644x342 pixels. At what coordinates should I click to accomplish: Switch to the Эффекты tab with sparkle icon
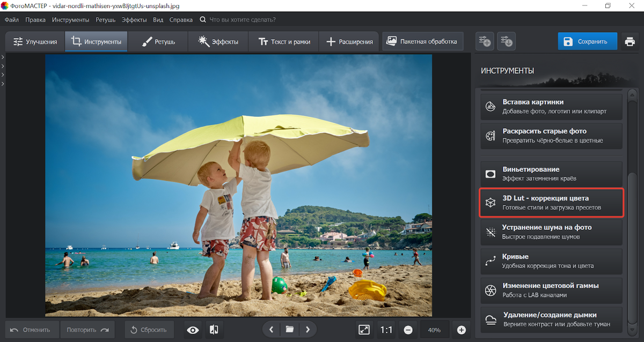[218, 41]
